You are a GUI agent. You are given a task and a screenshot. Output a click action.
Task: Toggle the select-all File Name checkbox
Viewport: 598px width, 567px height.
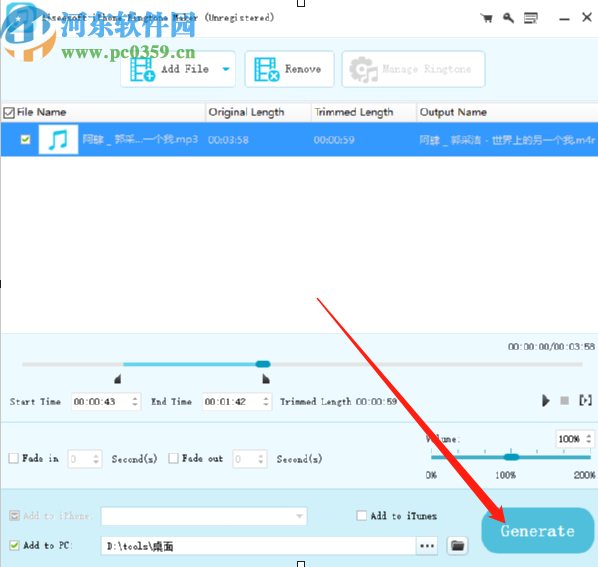pos(9,112)
